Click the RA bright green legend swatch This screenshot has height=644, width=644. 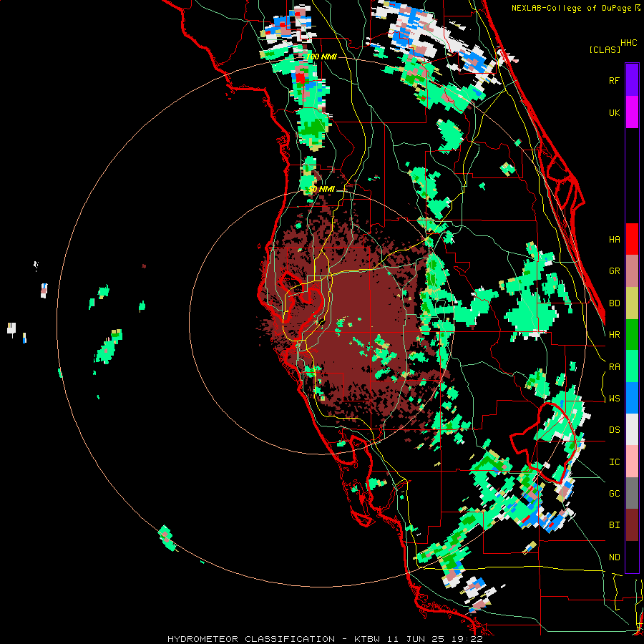click(632, 366)
